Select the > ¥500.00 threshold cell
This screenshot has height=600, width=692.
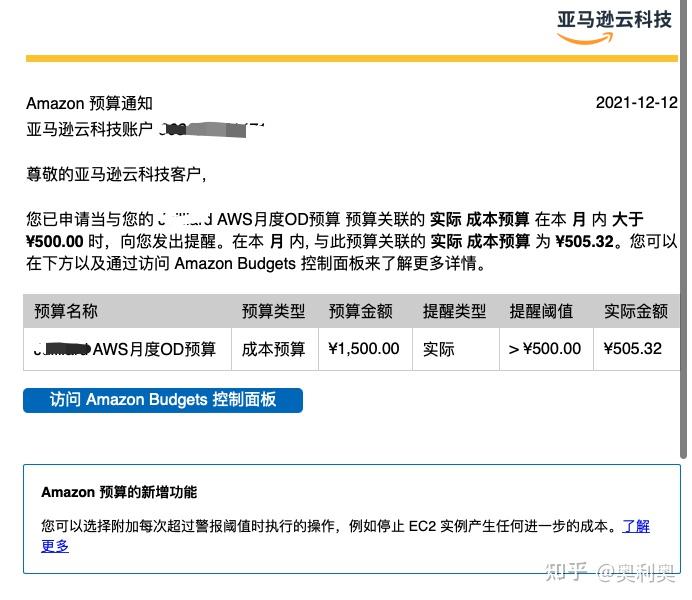pos(546,349)
